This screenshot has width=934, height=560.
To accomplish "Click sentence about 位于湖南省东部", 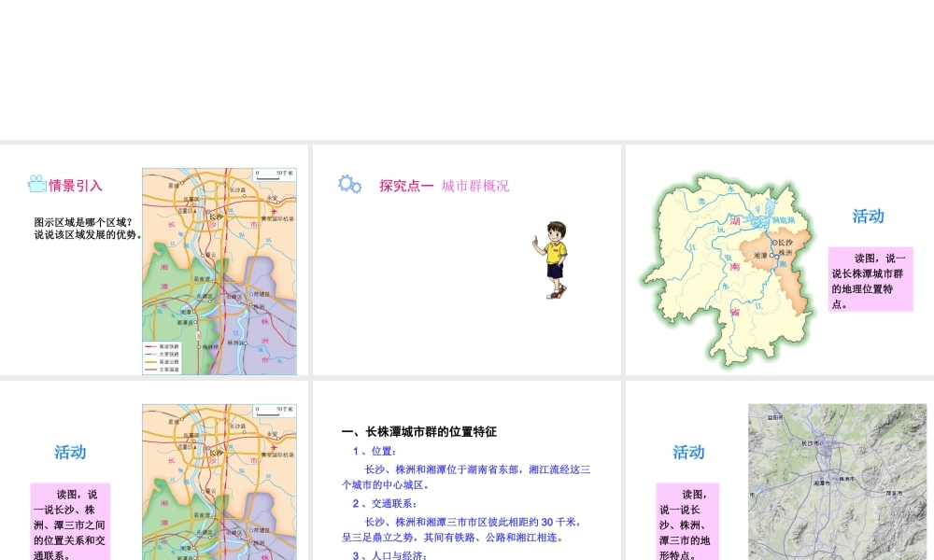I will pyautogui.click(x=466, y=477).
